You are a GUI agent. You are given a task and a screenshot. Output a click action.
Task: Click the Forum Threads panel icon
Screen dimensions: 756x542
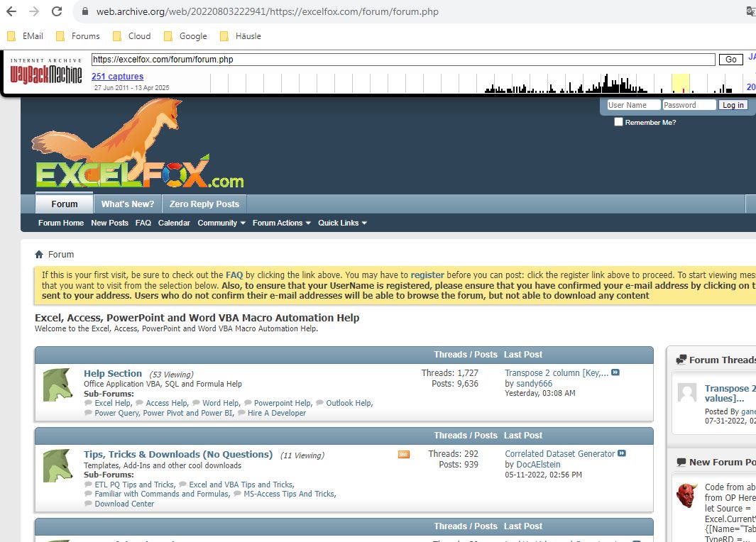point(681,360)
